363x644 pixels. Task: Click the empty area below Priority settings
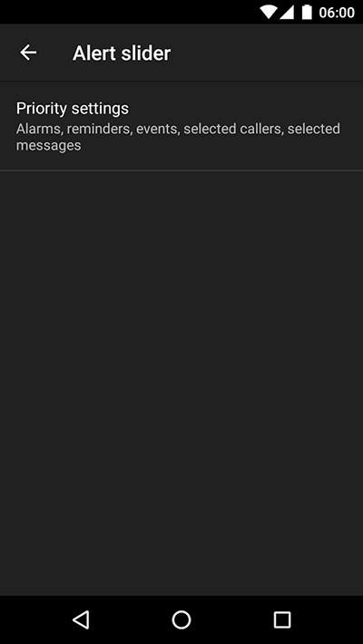tap(181, 382)
